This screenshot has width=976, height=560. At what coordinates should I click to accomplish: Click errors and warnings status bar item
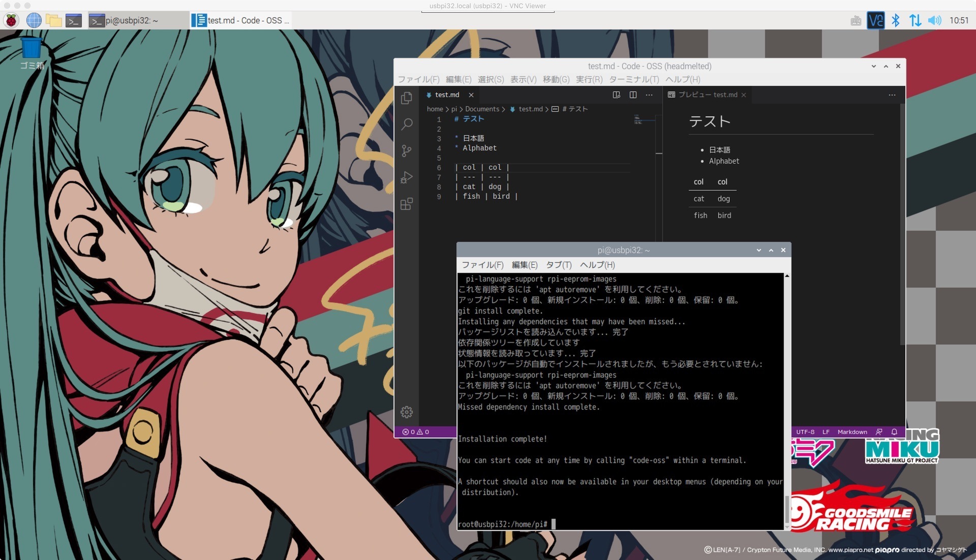pos(416,432)
